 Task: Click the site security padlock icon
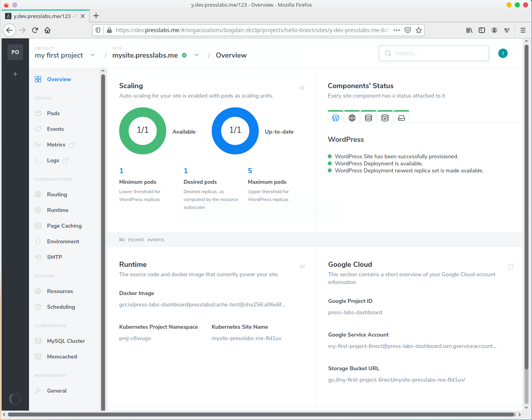tap(109, 30)
